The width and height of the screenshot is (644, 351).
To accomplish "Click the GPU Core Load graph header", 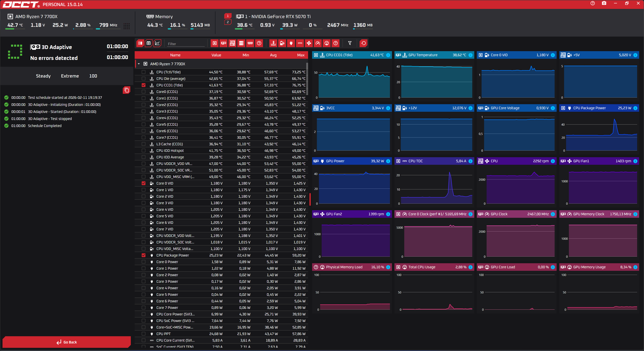I will coord(517,267).
